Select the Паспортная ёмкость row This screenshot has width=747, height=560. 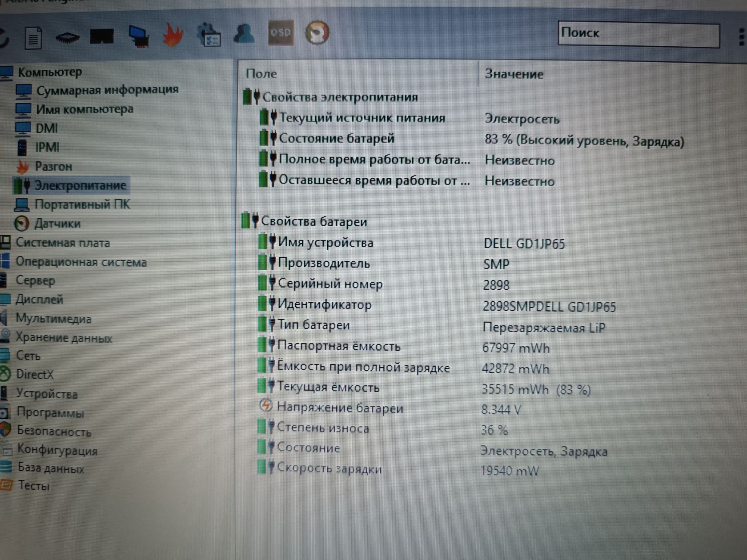404,347
